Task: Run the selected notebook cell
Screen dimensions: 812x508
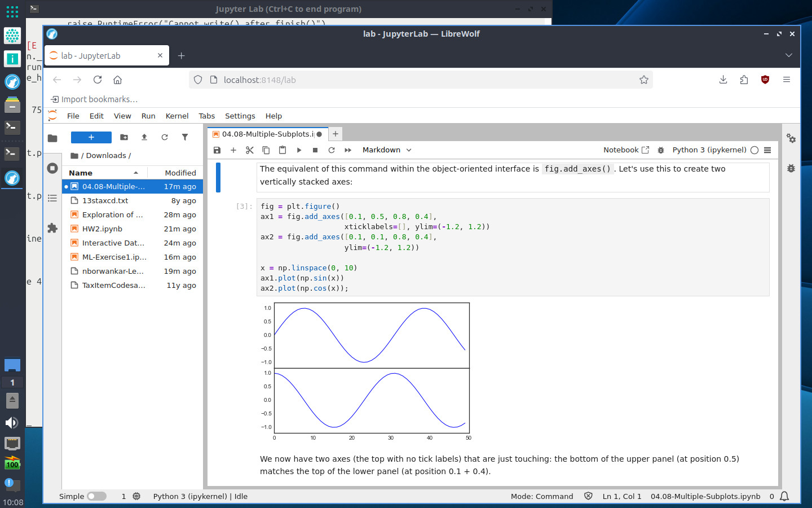Action: click(x=299, y=150)
